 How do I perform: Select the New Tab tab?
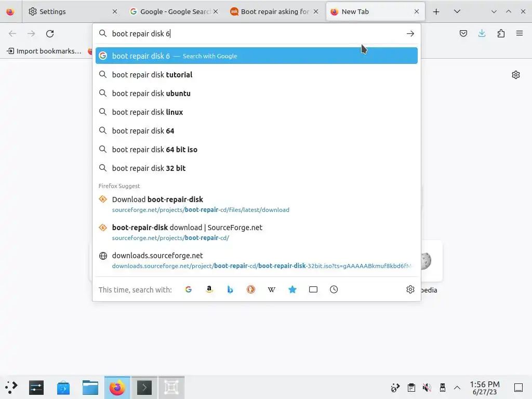coord(375,11)
